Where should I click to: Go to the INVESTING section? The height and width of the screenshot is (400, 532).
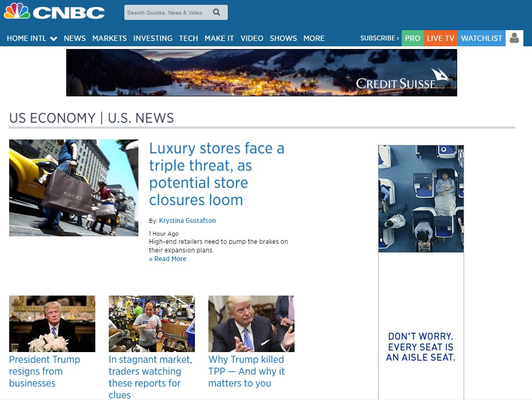153,38
